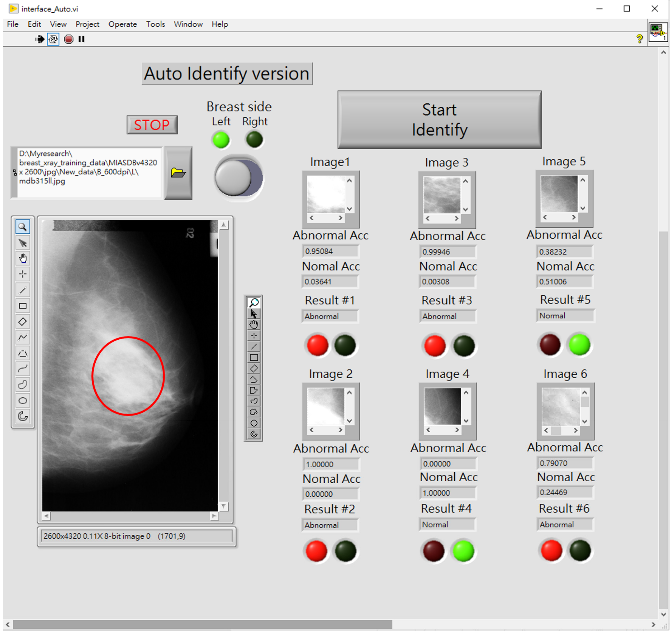Choose the Rectangle ROI tool

[x=23, y=306]
